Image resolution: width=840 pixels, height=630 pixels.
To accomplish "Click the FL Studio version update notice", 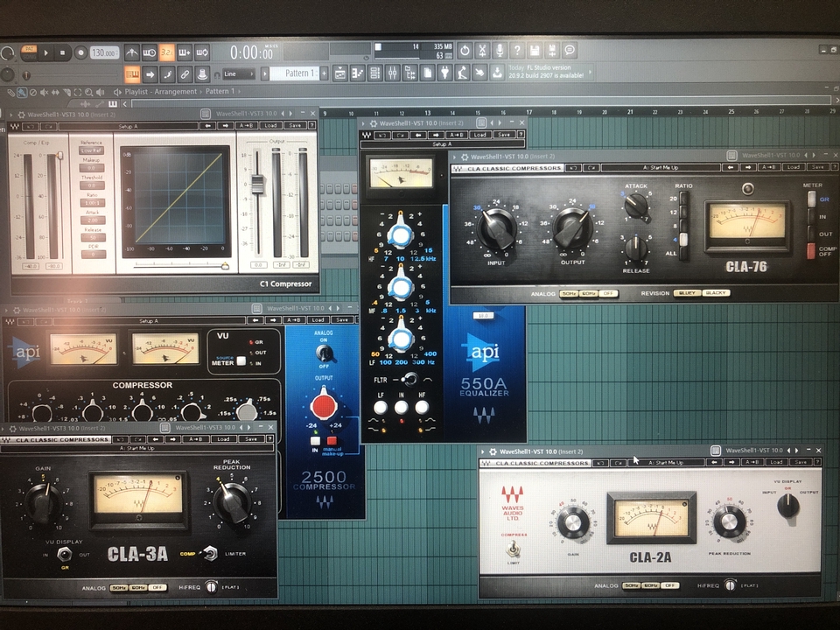I will coord(549,72).
